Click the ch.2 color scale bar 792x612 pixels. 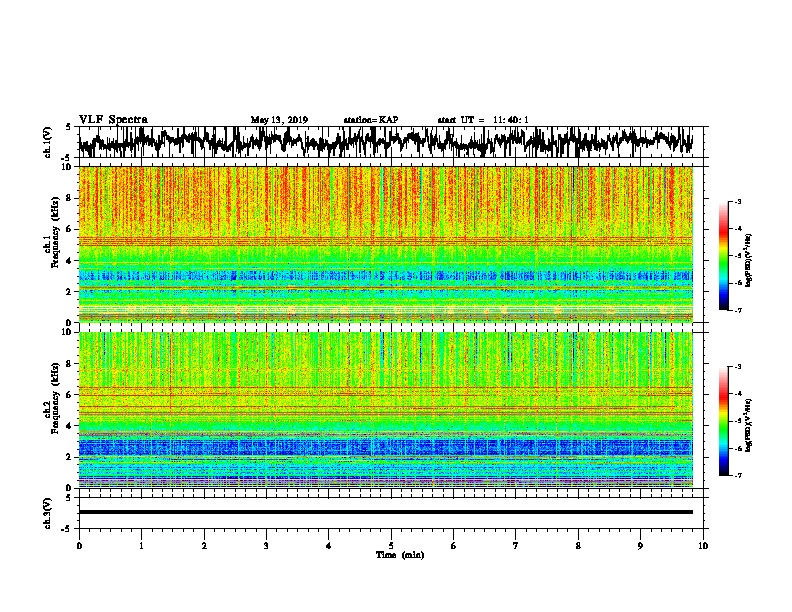[724, 421]
